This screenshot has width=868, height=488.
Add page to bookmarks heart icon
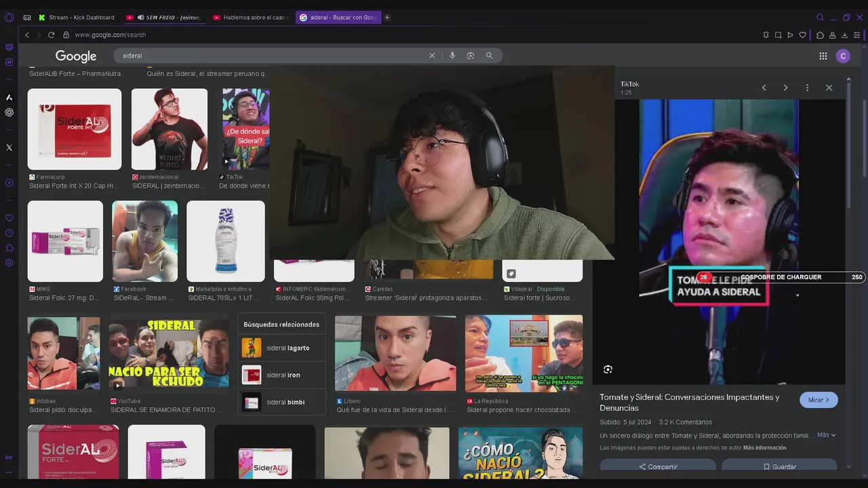coord(802,35)
